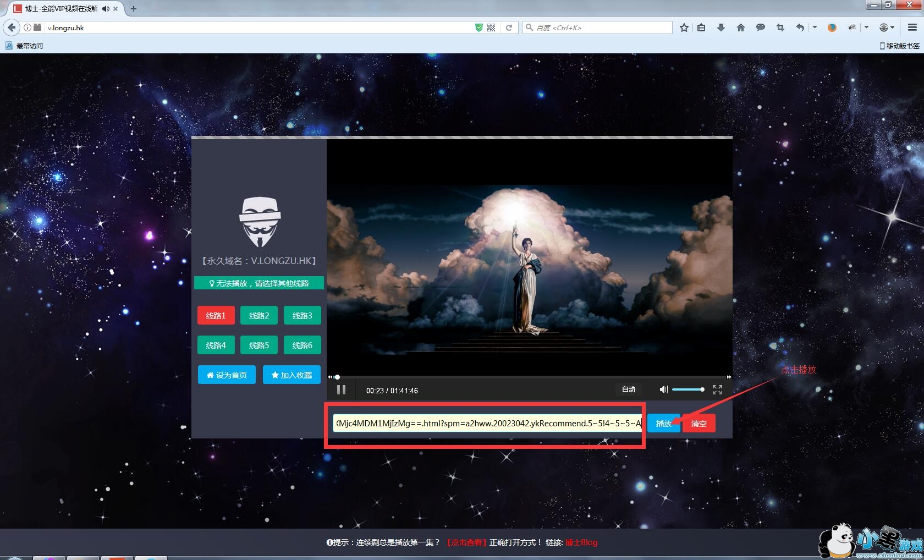This screenshot has height=560, width=924.
Task: Click the blue 播放 play button
Action: [x=664, y=423]
